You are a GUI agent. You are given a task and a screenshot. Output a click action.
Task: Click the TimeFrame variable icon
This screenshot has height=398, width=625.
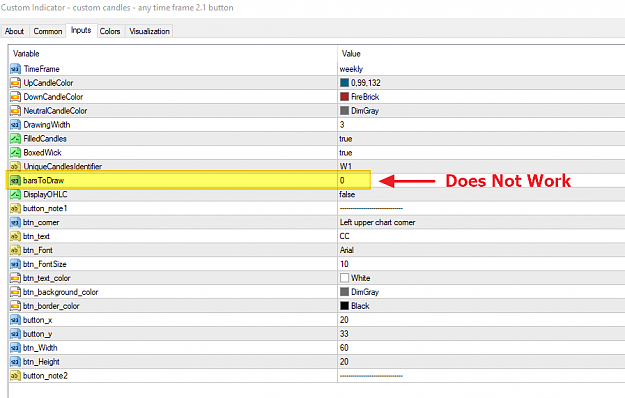pyautogui.click(x=15, y=69)
